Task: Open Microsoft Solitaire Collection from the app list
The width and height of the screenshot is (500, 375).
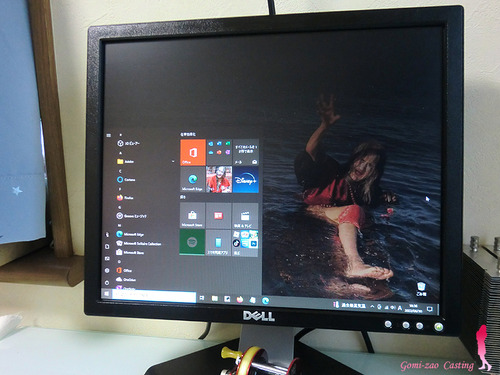Action: click(138, 243)
